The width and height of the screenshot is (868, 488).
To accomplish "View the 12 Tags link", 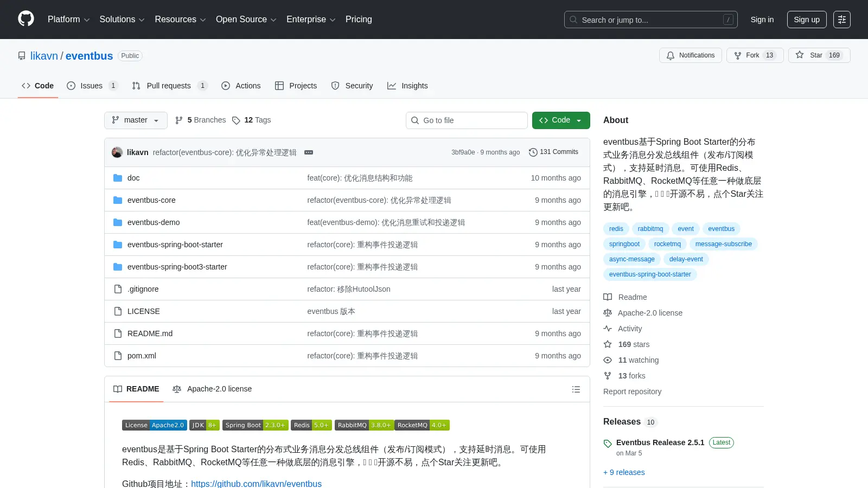I will click(251, 120).
